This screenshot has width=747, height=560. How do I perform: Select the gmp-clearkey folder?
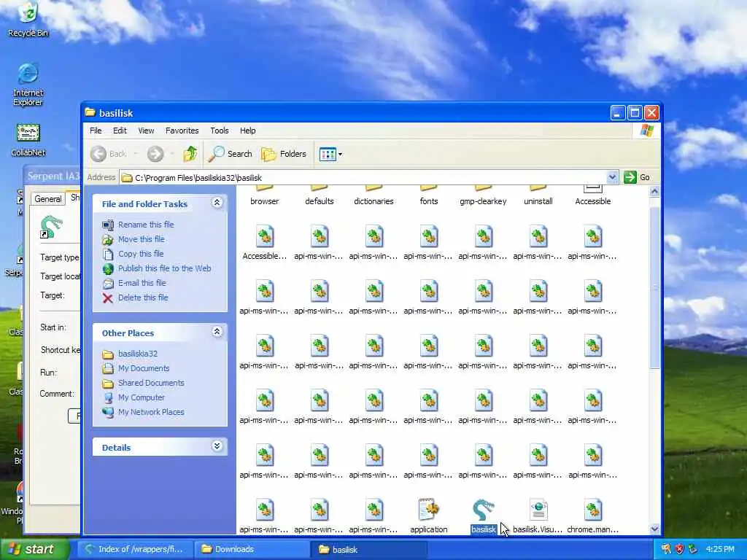(483, 197)
